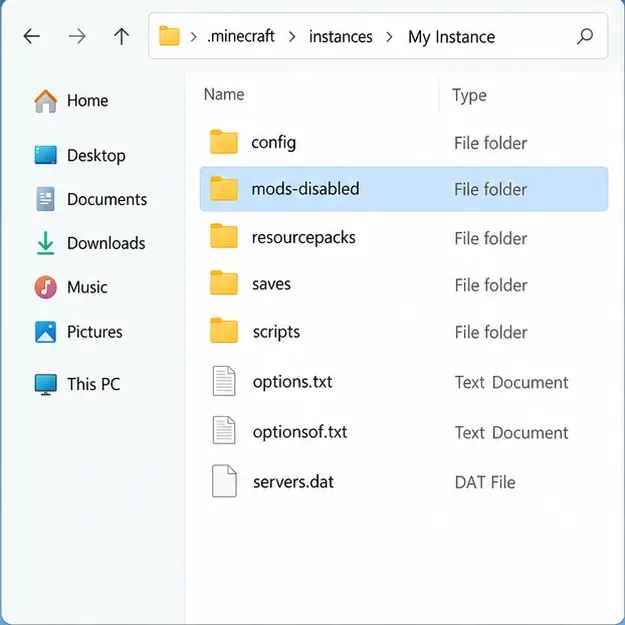Image resolution: width=625 pixels, height=625 pixels.
Task: Click My Instance breadcrumb
Action: coord(451,37)
